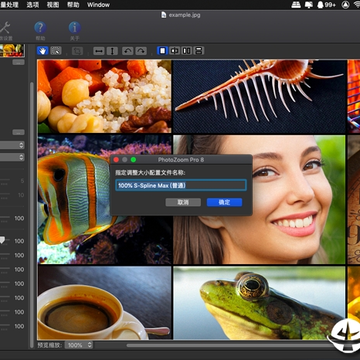Switch to single preview layout
The width and height of the screenshot is (360, 360).
point(162,51)
